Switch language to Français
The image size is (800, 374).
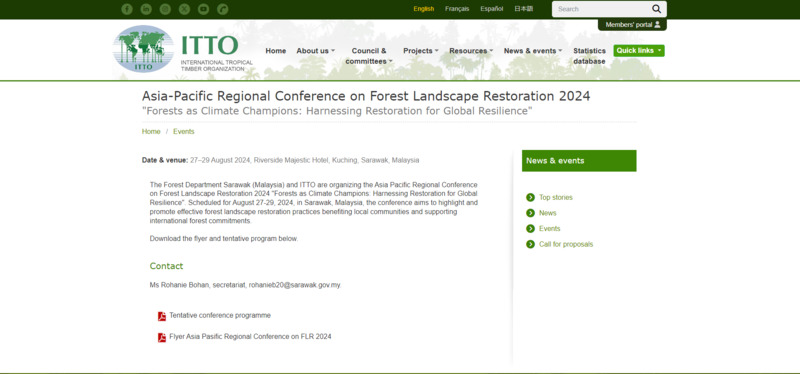tap(457, 9)
